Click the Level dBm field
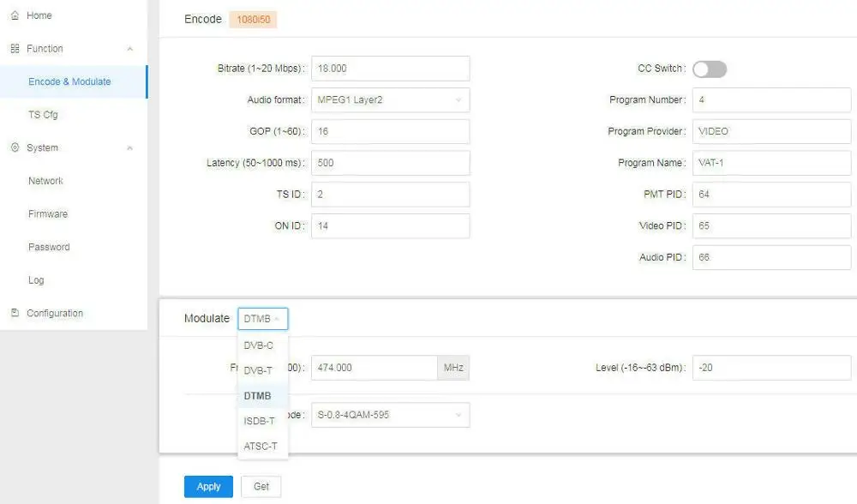This screenshot has height=504, width=857. point(772,368)
